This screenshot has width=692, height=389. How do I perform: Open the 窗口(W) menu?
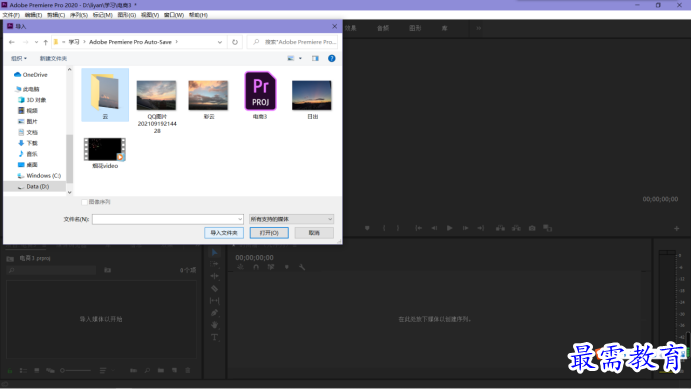[x=174, y=15]
